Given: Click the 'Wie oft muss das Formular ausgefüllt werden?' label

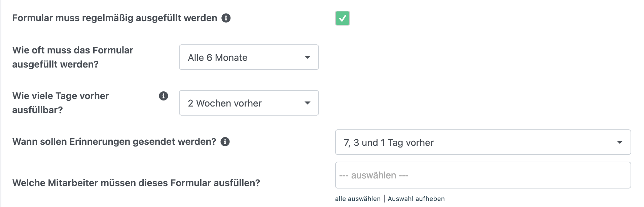Looking at the screenshot, I should pyautogui.click(x=73, y=57).
